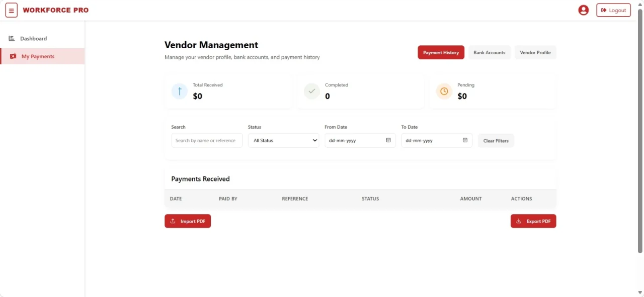Click the vertical scrollbar thumb
Screen dimensions: 644x297
click(x=640, y=131)
